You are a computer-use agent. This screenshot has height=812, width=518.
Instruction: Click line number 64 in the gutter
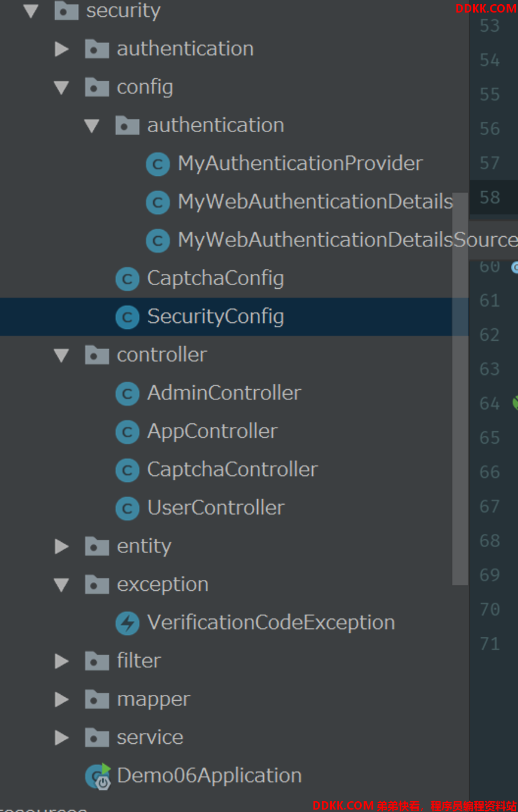click(x=490, y=404)
